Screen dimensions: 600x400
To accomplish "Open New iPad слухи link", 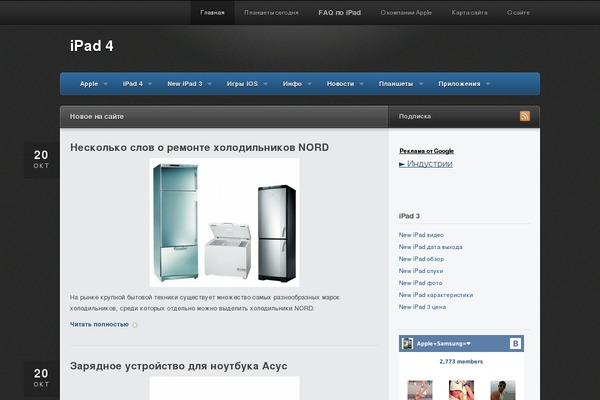I will [x=421, y=271].
